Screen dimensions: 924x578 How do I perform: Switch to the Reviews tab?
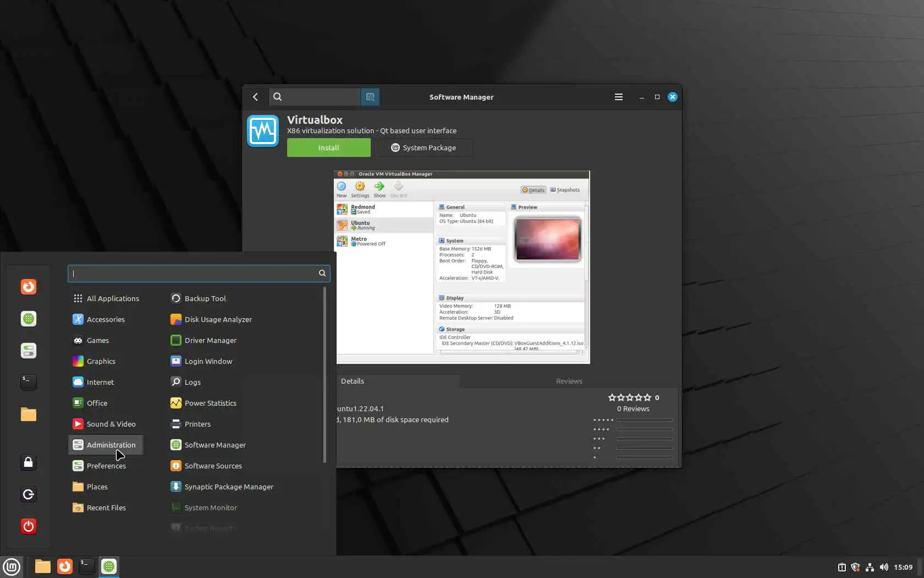[x=569, y=381]
